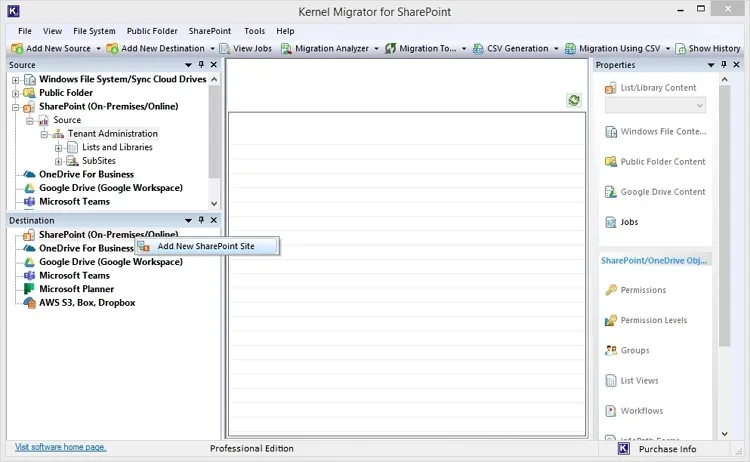
Task: Select AWS S3, Box, Dropbox destination
Action: pyautogui.click(x=87, y=303)
